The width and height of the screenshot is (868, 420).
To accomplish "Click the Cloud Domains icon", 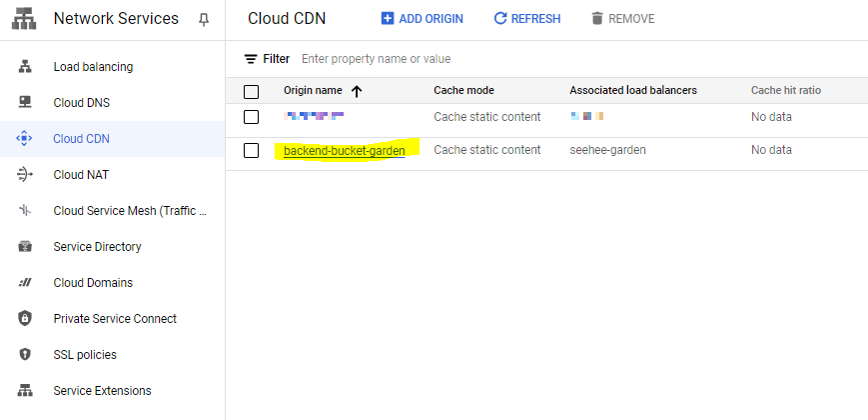I will point(25,283).
